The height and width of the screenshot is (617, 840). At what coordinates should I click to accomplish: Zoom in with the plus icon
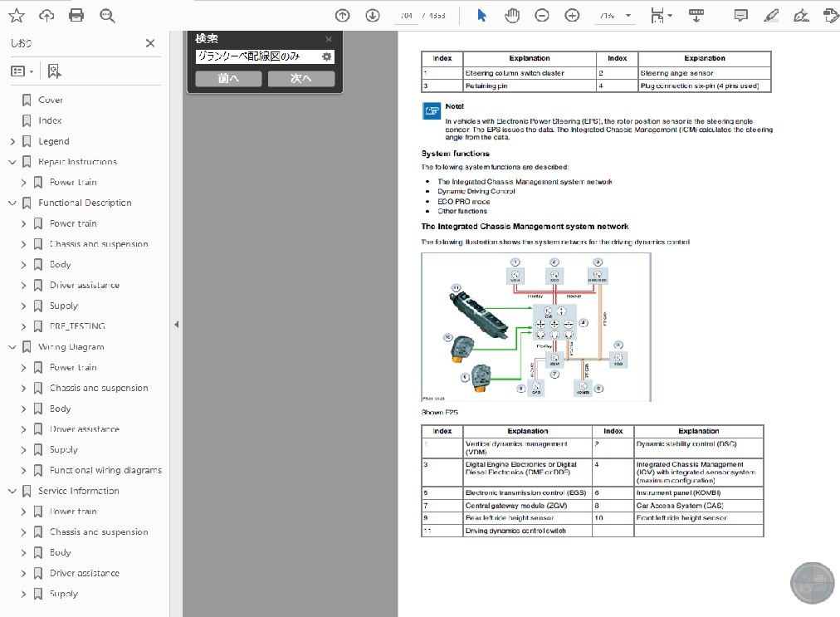point(572,16)
